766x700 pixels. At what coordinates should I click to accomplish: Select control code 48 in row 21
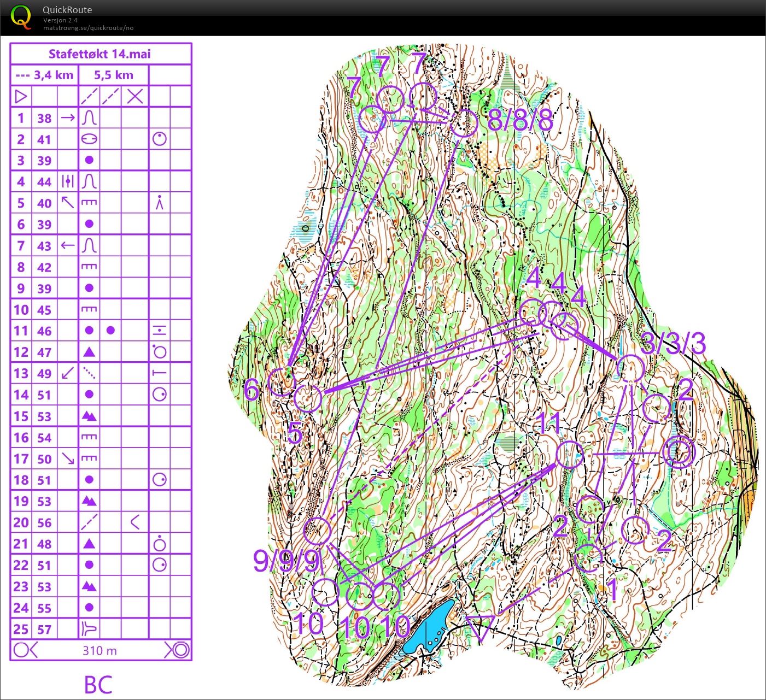44,544
